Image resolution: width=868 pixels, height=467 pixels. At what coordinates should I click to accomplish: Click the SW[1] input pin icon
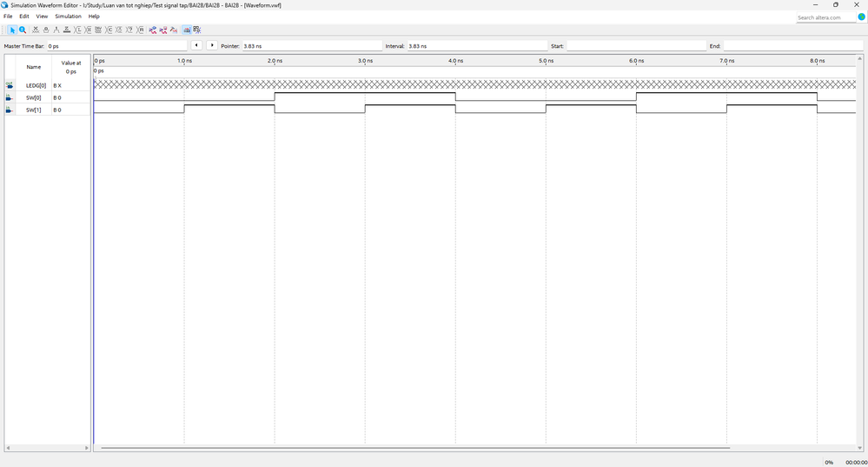coord(9,110)
